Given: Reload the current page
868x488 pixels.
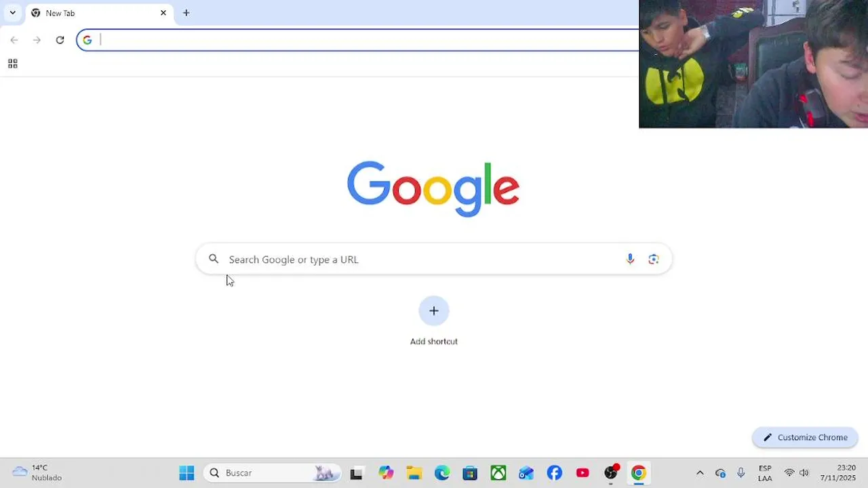Looking at the screenshot, I should tap(60, 40).
